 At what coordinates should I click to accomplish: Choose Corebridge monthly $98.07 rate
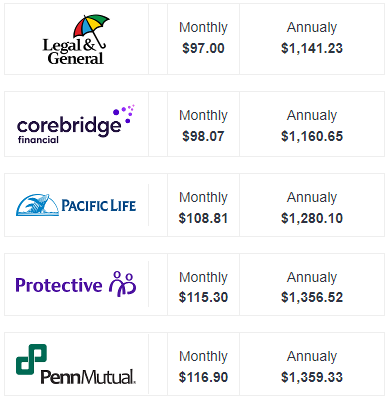[x=203, y=136]
